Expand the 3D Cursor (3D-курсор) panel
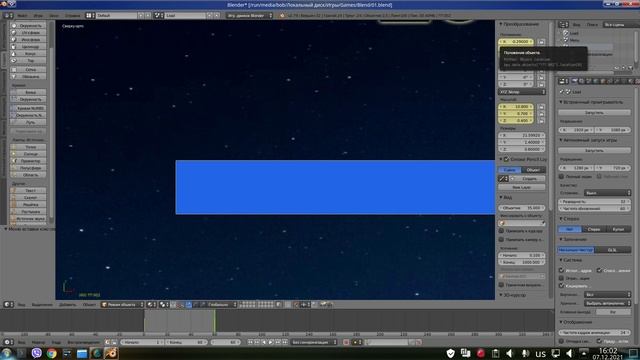Image resolution: width=640 pixels, height=360 pixels. [x=513, y=295]
